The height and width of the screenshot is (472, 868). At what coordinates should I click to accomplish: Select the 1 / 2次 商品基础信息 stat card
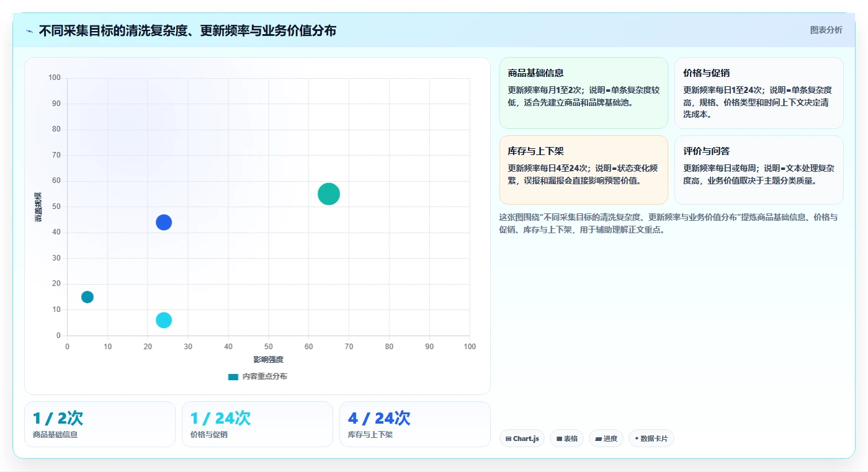pos(100,424)
